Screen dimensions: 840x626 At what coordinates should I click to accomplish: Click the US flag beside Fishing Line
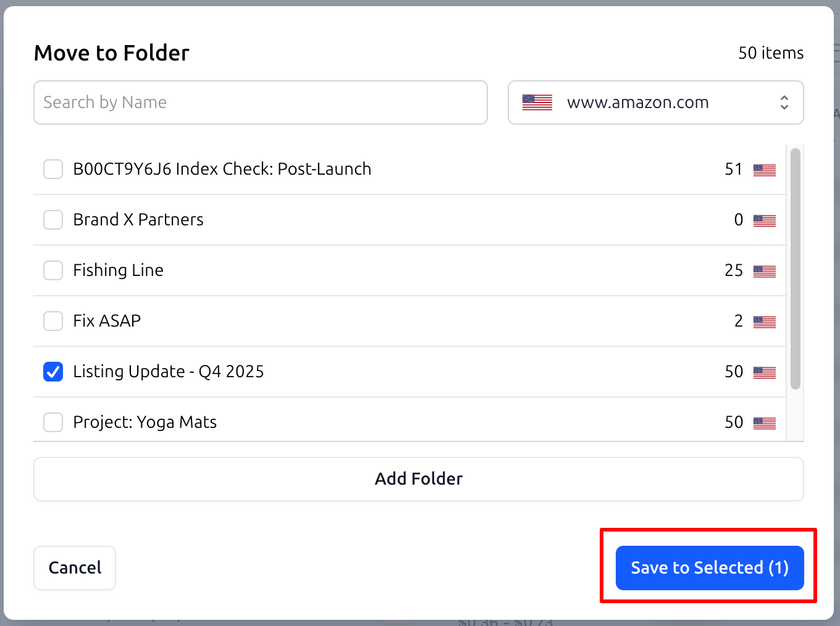point(764,271)
